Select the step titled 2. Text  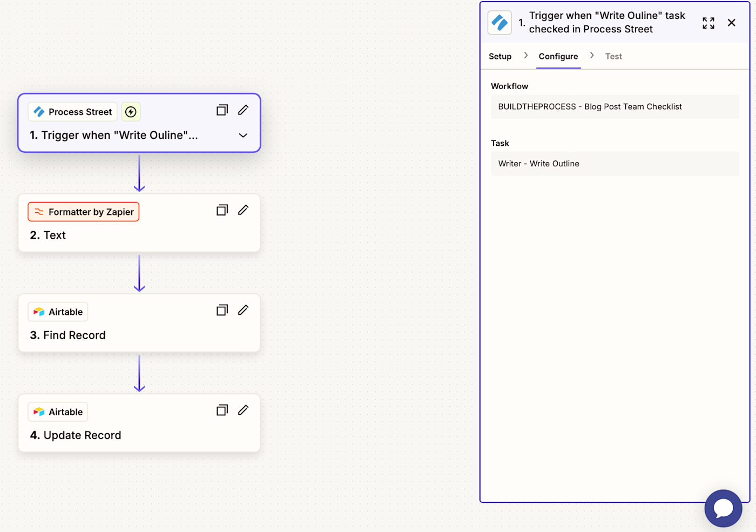pyautogui.click(x=139, y=223)
